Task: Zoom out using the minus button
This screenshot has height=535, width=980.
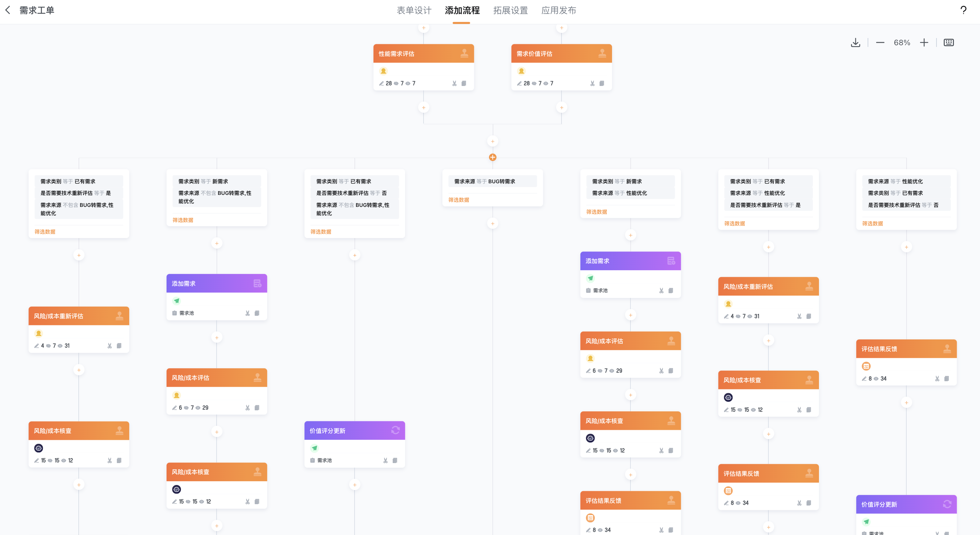Action: 880,42
